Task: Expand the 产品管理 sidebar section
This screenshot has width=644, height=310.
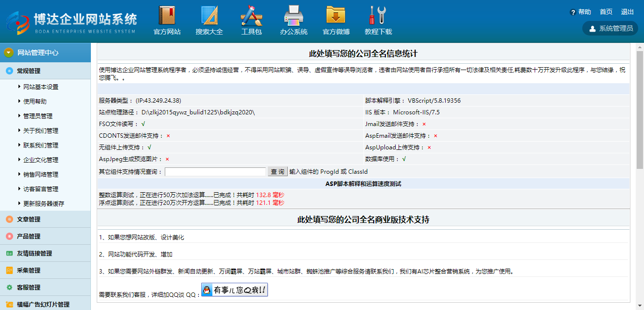Action: (x=29, y=237)
